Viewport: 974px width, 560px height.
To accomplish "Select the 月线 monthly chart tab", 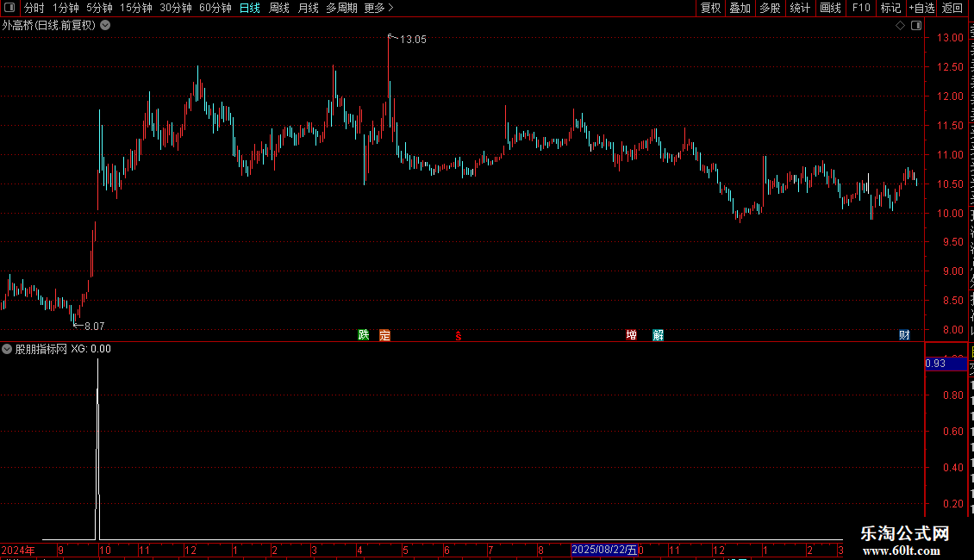I will point(308,8).
